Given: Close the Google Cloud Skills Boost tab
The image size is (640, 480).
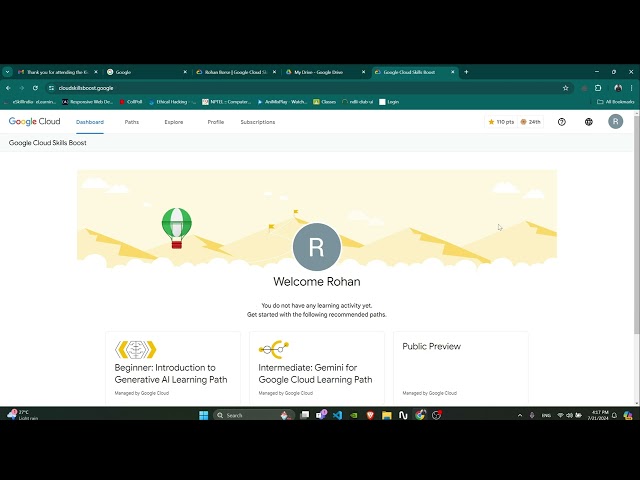Looking at the screenshot, I should [x=452, y=72].
